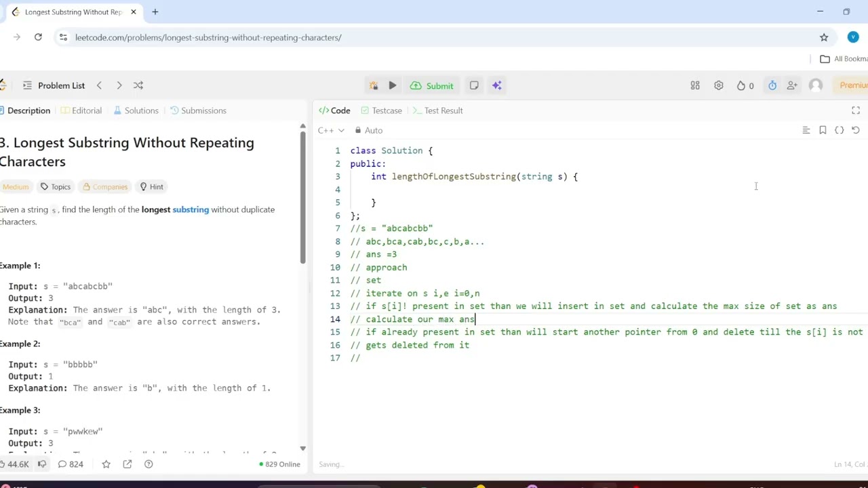Run the code with play button
Screen dimensions: 868x488
tap(393, 85)
